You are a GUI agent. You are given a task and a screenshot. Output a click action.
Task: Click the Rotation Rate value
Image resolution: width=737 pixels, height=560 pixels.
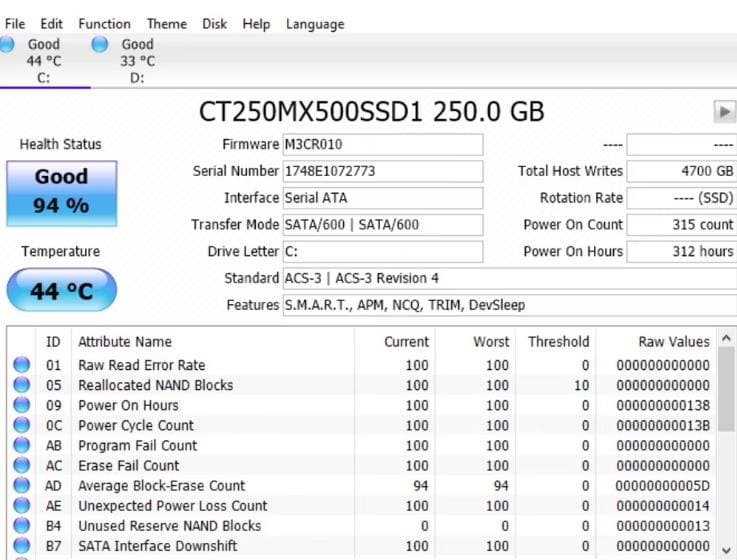tap(682, 198)
